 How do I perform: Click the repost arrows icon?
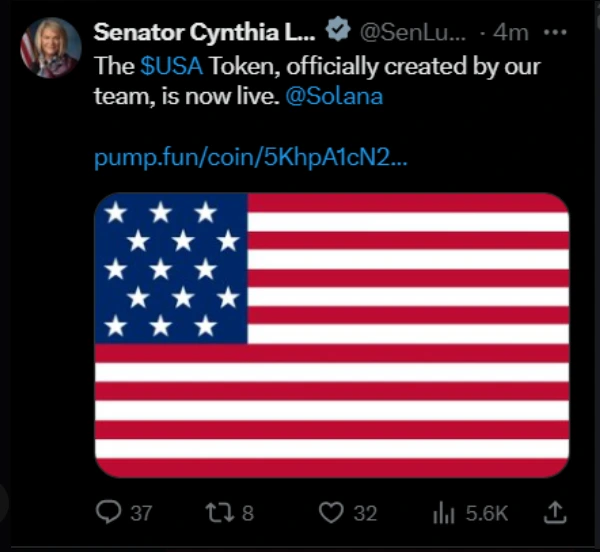click(220, 513)
